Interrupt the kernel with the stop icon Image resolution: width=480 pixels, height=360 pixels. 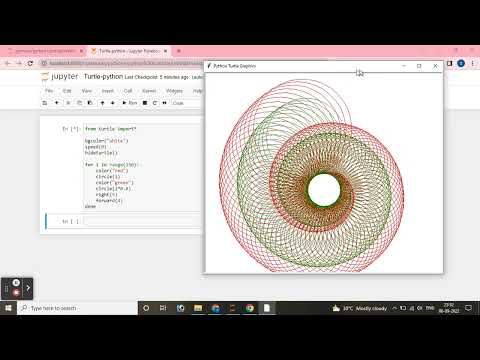pos(145,103)
